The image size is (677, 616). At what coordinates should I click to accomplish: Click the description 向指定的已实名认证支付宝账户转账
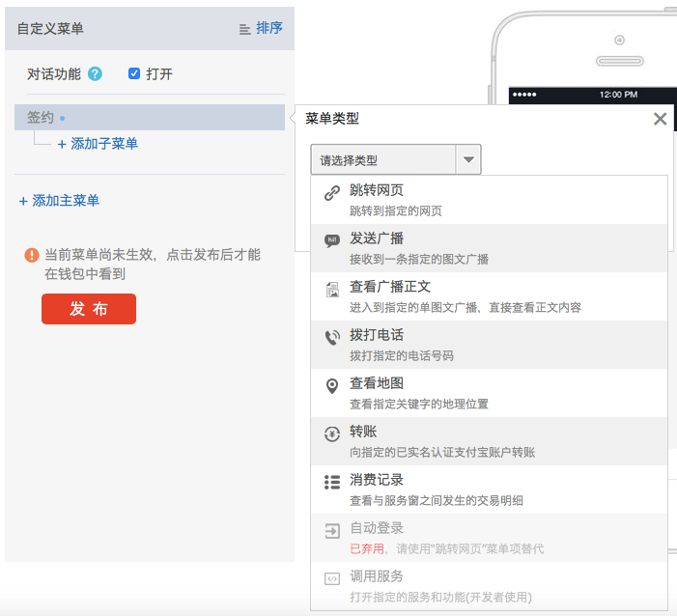pos(442,453)
